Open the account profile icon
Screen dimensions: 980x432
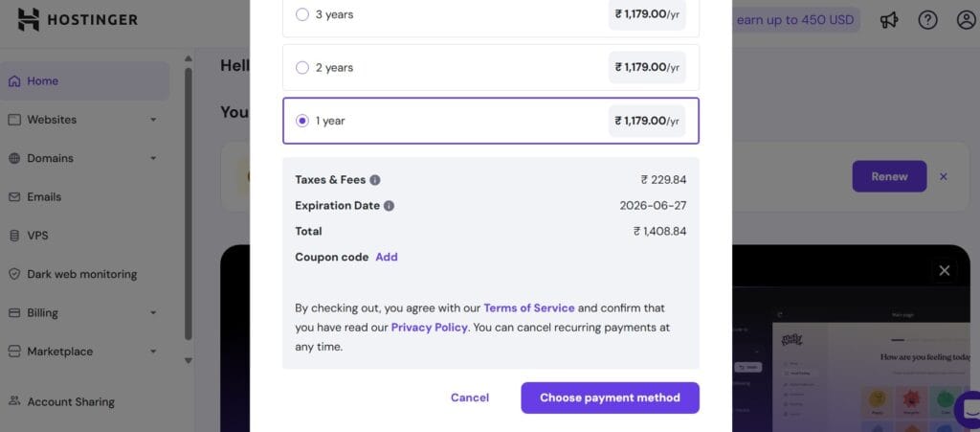coord(967,20)
